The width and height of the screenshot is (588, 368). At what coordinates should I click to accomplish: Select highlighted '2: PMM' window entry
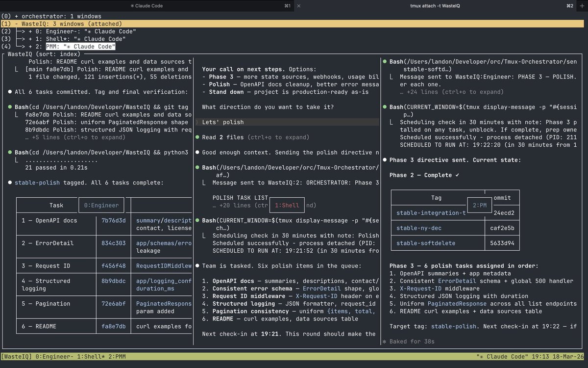pos(80,47)
